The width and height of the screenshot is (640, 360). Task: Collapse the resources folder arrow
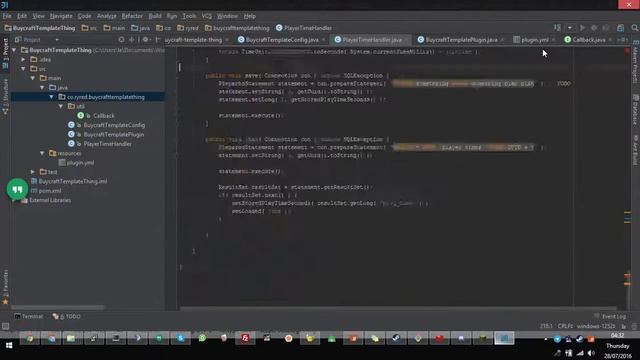point(42,153)
